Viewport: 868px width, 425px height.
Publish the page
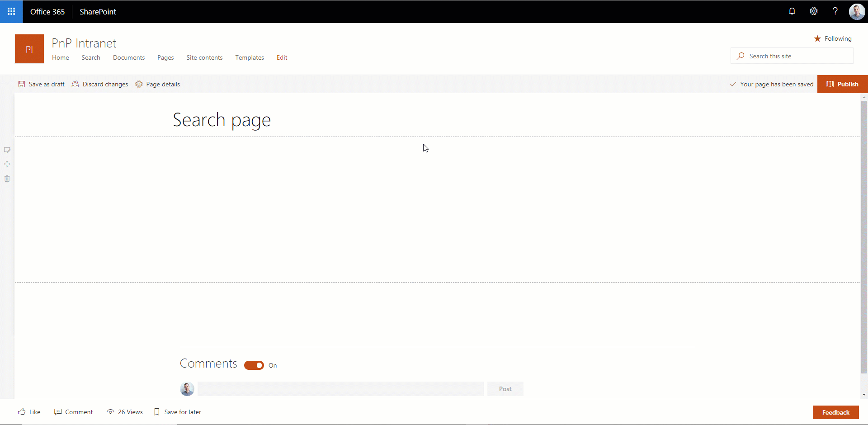(842, 84)
